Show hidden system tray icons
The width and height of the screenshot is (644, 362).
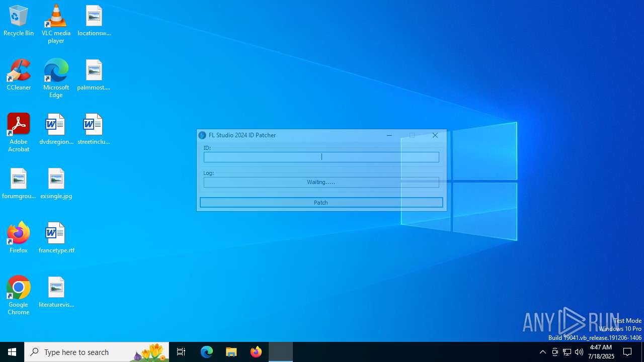(x=542, y=352)
